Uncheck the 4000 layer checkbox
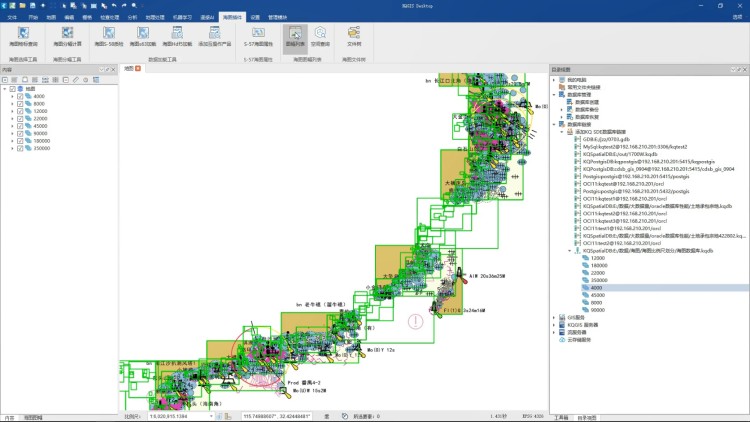750x422 pixels. click(x=20, y=96)
